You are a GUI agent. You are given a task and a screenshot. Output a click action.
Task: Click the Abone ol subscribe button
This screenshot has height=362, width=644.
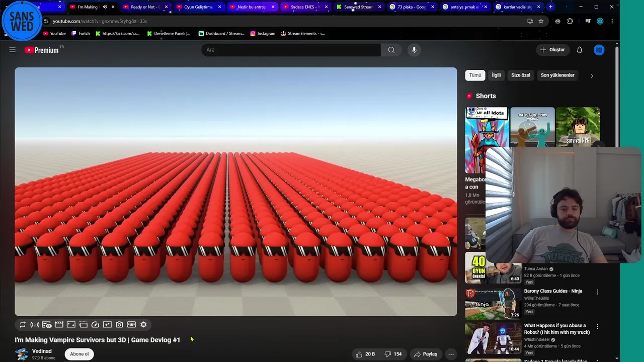click(79, 354)
